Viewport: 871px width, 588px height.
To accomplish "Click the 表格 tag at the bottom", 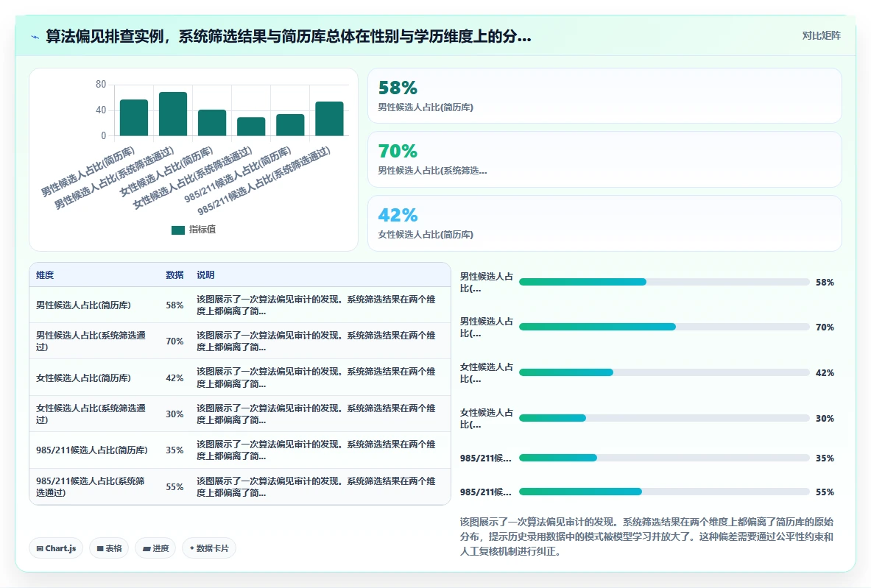I will click(109, 548).
